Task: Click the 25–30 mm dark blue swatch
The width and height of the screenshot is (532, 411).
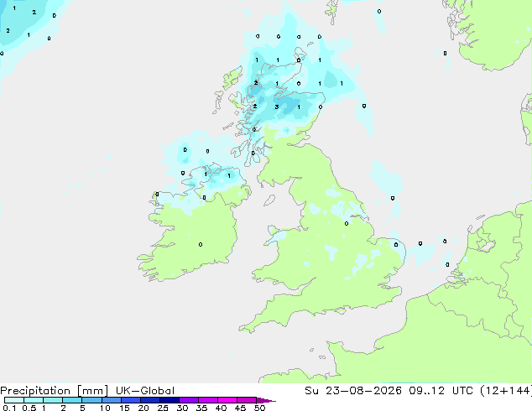Action: [x=170, y=400]
